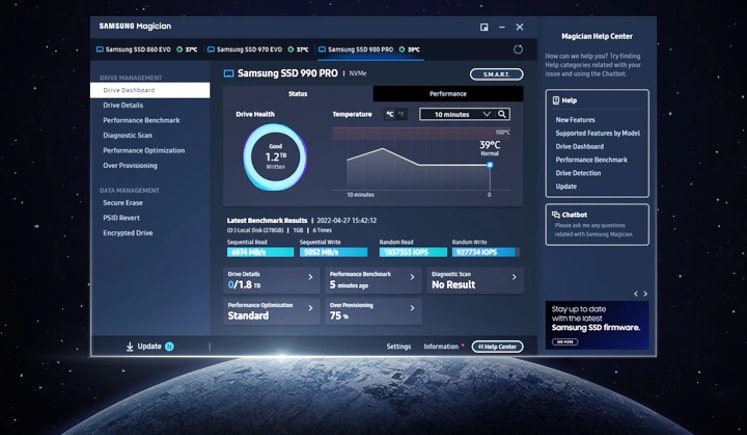Open the Chatbot panel
The height and width of the screenshot is (435, 747).
[597, 225]
